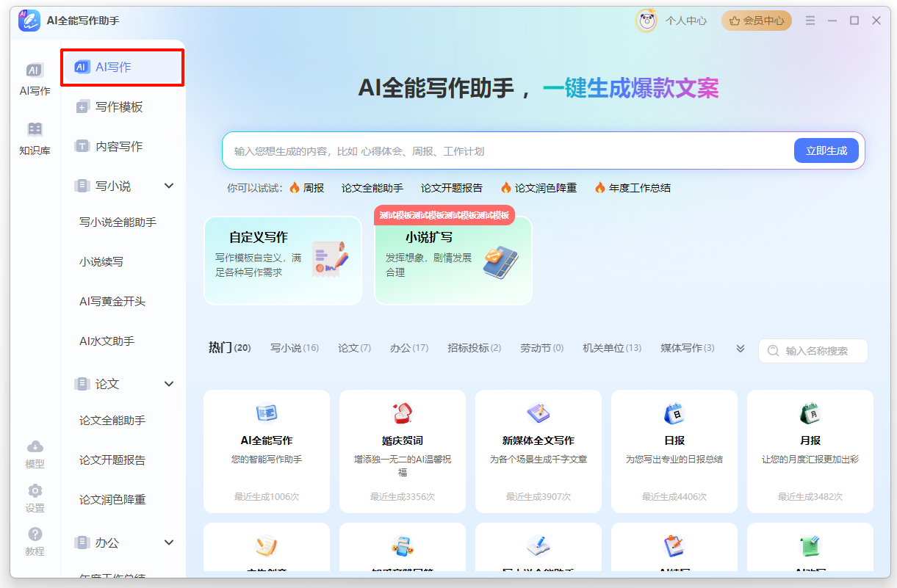The image size is (897, 588).
Task: Open the hamburger menu in title bar
Action: [810, 21]
